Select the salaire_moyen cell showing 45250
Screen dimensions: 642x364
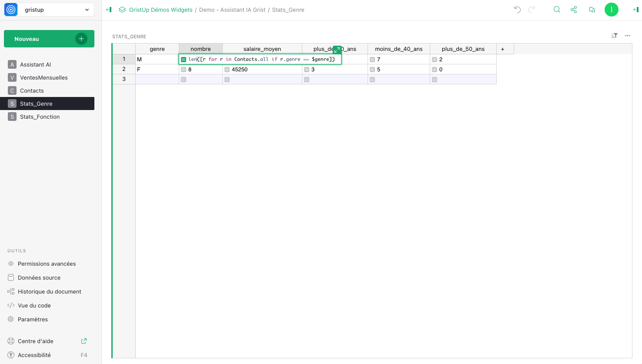(262, 70)
